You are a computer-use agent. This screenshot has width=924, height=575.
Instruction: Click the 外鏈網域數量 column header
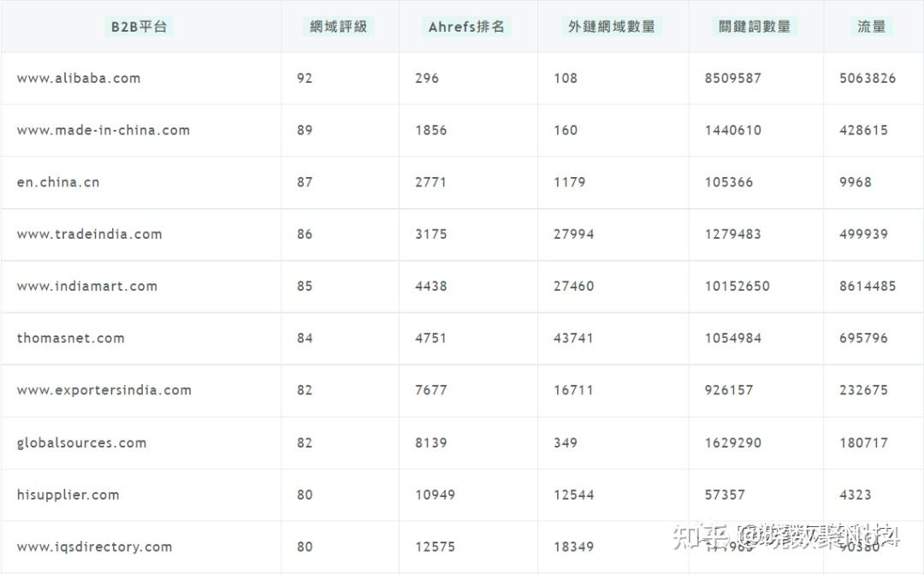pos(612,27)
